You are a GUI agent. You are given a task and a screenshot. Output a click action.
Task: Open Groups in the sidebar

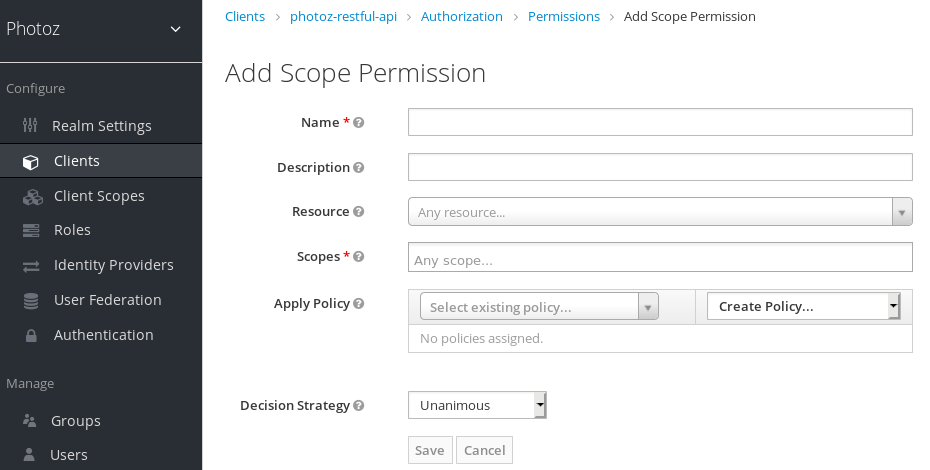tap(76, 421)
